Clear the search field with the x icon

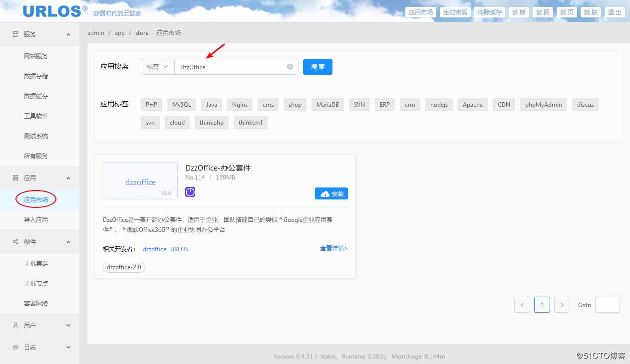pos(290,66)
